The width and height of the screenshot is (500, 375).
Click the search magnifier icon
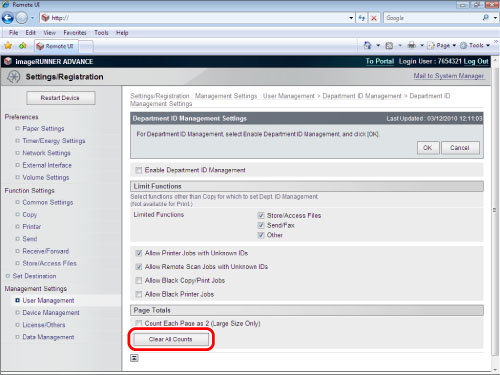click(x=486, y=18)
